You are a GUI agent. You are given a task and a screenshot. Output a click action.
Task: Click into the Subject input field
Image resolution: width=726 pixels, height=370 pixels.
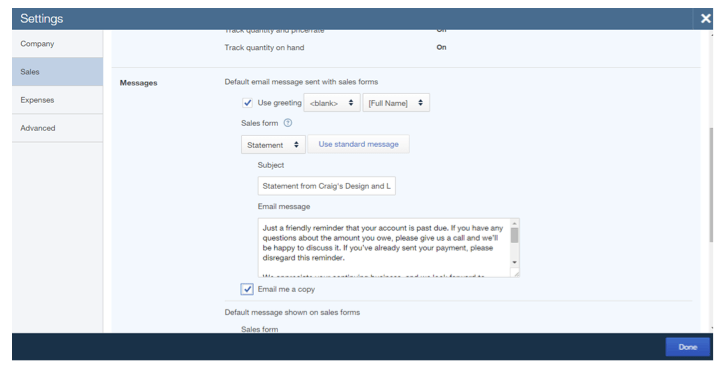coord(326,186)
